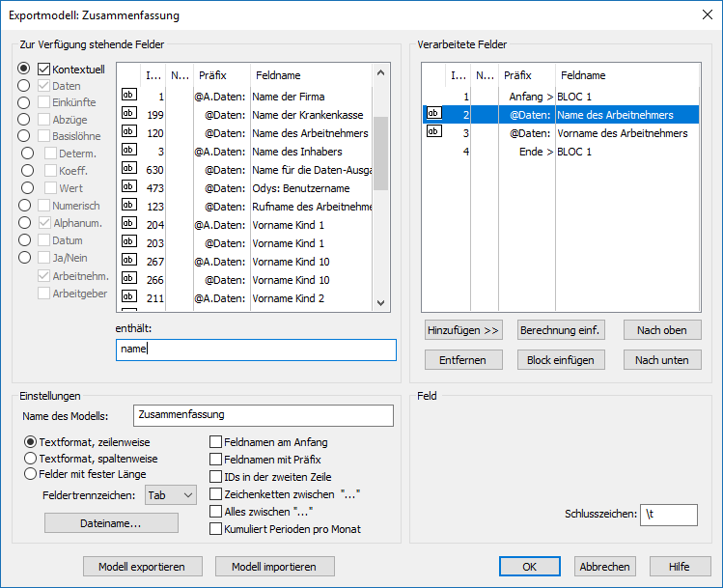Select the Ende > BLOC 1 row
Screen dimensions: 723x588
(x=561, y=152)
